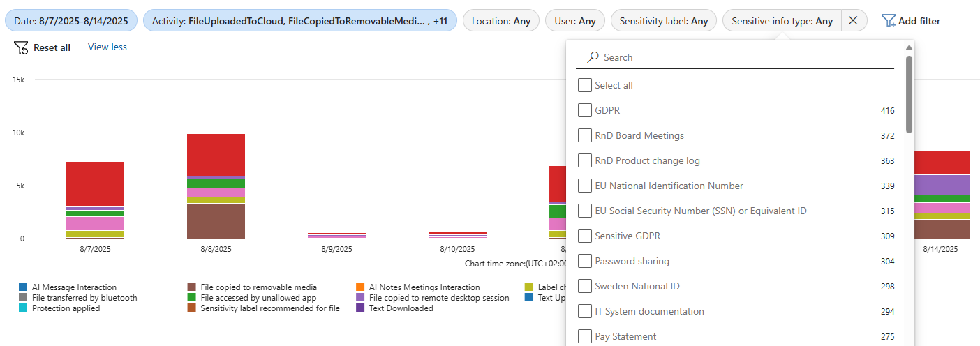Click the Add filter funnel icon
The height and width of the screenshot is (346, 980).
888,21
